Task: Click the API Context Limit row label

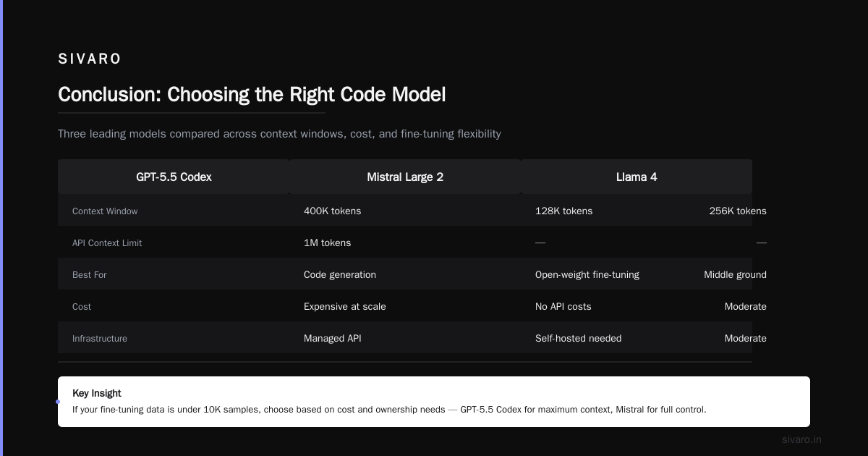Action: tap(107, 243)
